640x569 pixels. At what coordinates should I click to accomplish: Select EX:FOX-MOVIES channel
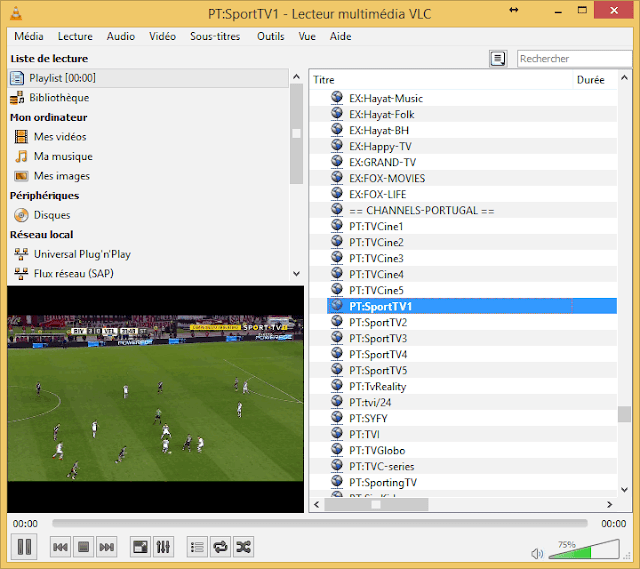pos(463,178)
